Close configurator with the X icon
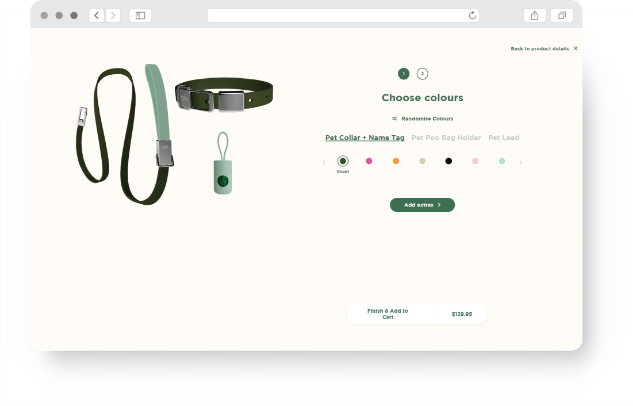 [x=576, y=48]
